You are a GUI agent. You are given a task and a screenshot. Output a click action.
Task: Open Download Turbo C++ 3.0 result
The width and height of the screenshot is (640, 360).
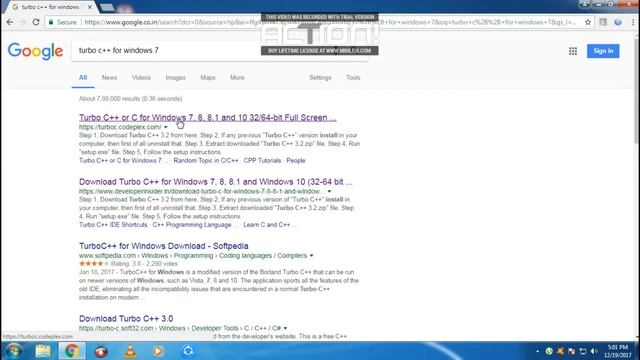(126, 319)
